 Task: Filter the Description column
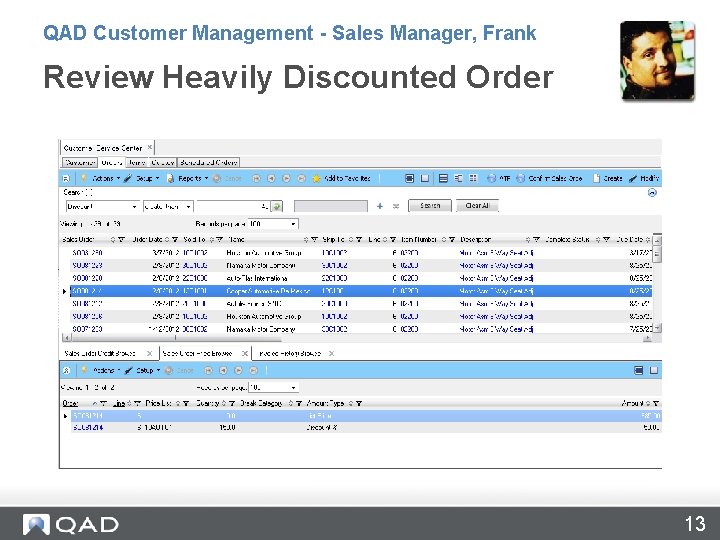point(536,239)
